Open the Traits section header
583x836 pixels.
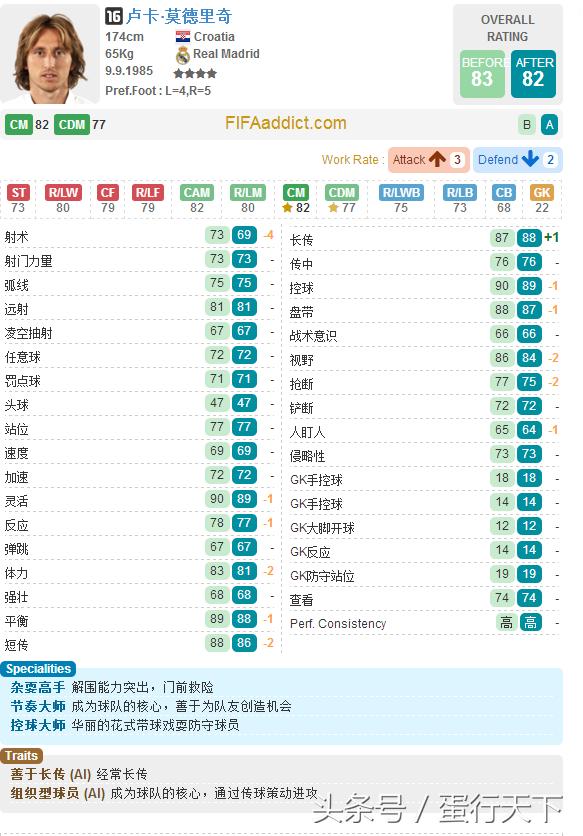pyautogui.click(x=21, y=755)
